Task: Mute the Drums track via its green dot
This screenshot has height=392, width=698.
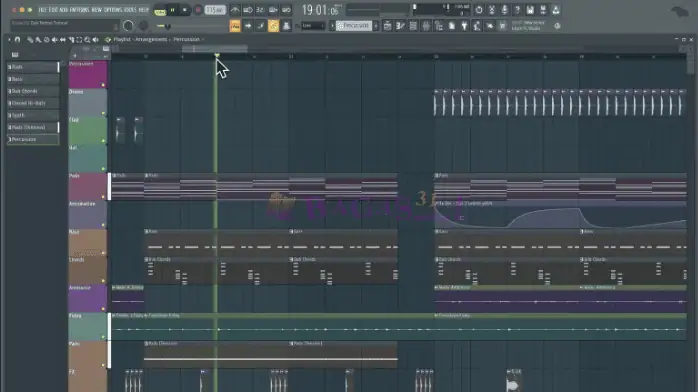Action: 103,113
